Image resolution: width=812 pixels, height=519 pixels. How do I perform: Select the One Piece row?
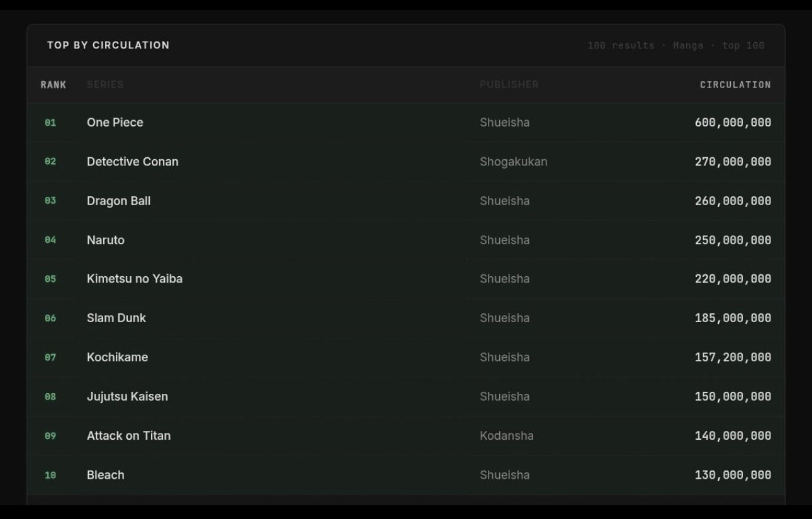click(x=406, y=123)
